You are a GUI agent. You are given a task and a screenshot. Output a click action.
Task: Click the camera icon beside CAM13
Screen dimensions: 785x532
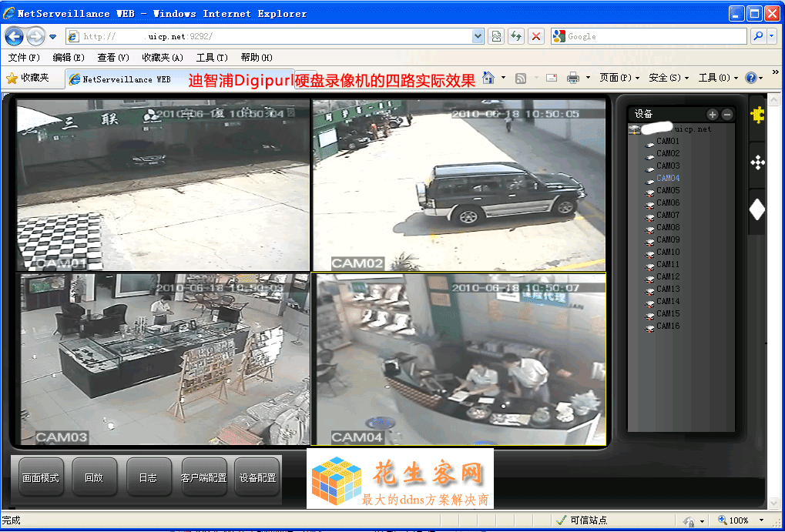(x=650, y=291)
